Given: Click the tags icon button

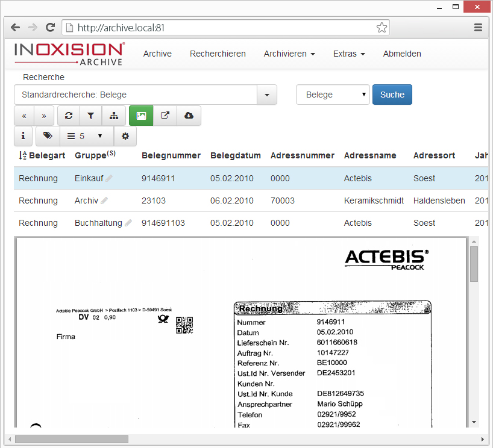Looking at the screenshot, I should [x=48, y=136].
